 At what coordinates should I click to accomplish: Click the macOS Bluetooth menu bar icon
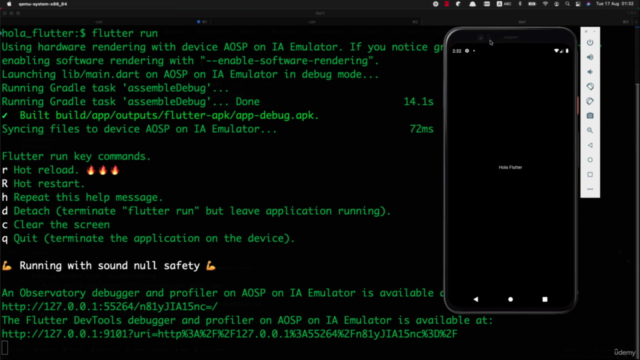[520, 4]
